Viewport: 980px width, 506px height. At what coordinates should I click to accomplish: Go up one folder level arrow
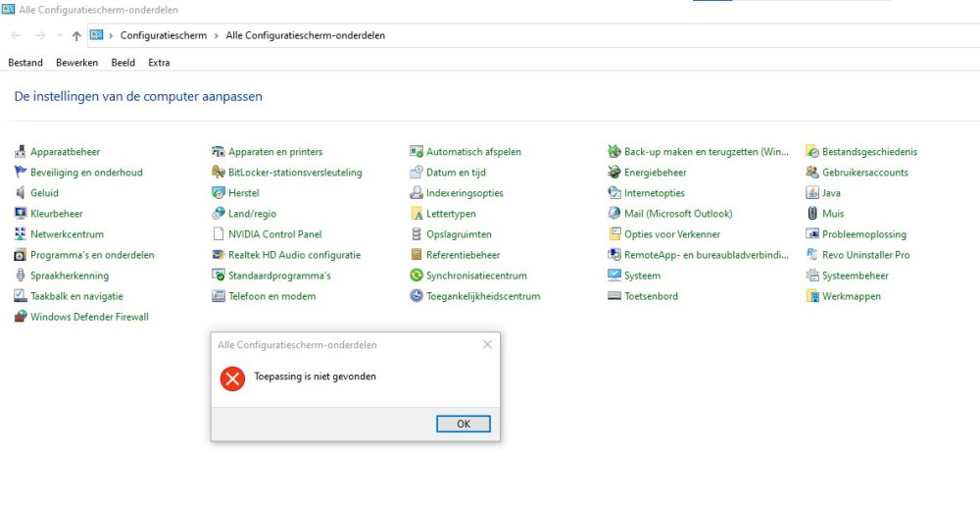coord(76,35)
